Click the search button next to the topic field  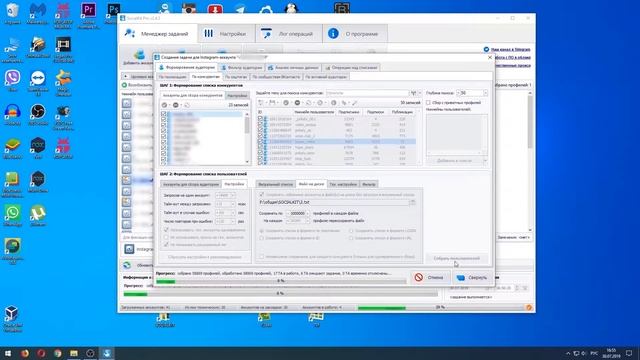coord(413,93)
